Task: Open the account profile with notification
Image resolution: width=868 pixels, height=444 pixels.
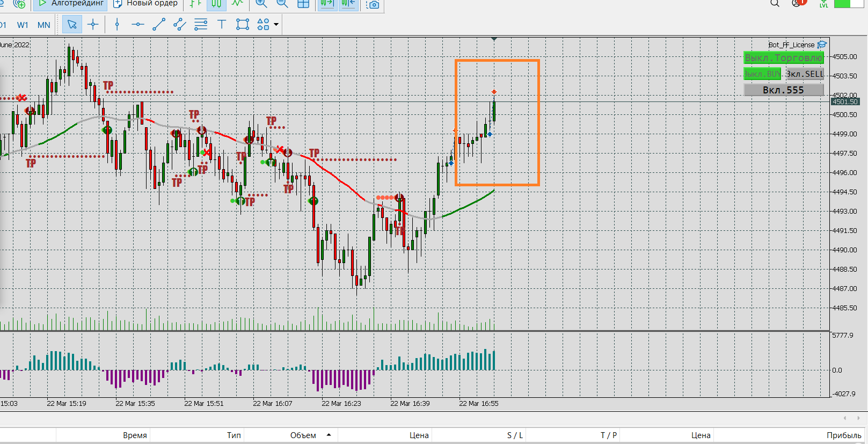Action: 798,3
